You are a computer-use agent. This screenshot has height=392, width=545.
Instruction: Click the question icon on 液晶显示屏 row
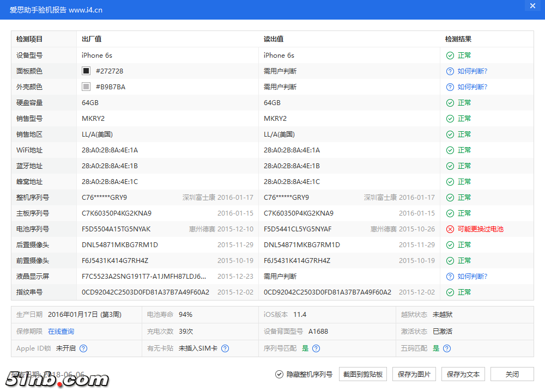point(450,276)
